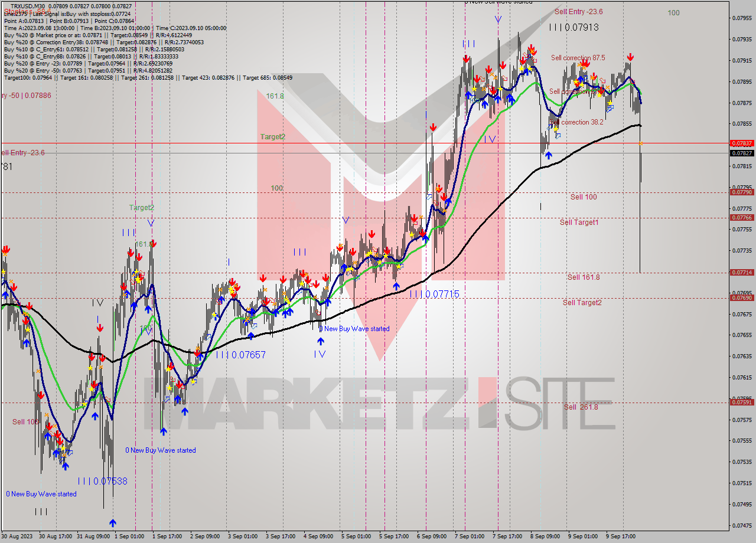This screenshot has width=756, height=543.
Task: Click the '7 Sep 17:00' time axis label
Action: [507, 537]
